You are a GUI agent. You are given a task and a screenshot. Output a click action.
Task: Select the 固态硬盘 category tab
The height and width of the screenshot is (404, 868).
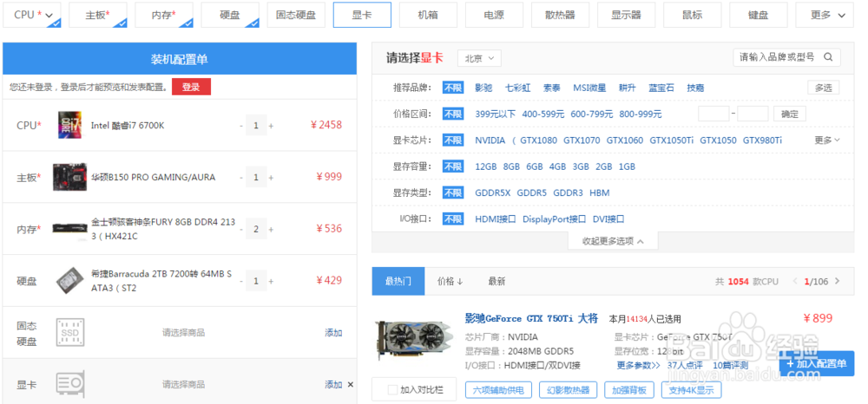tap(296, 15)
